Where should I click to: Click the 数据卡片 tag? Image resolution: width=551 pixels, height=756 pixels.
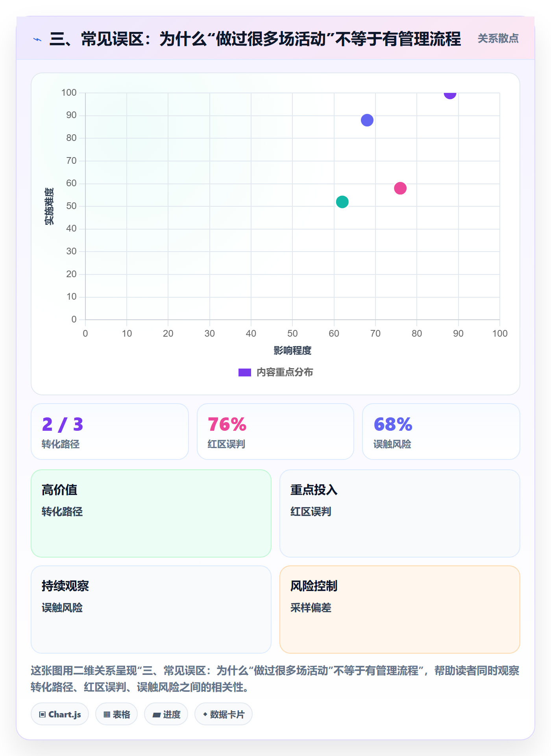224,714
